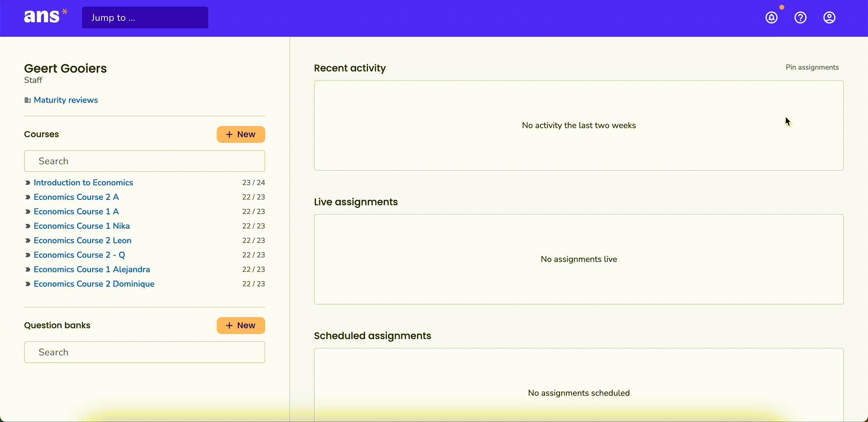Click arrow icon beside Economics Course 1 Alejandra
This screenshot has width=868, height=422.
[28, 270]
